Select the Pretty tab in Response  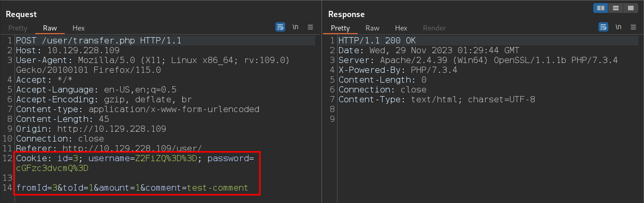pyautogui.click(x=341, y=28)
